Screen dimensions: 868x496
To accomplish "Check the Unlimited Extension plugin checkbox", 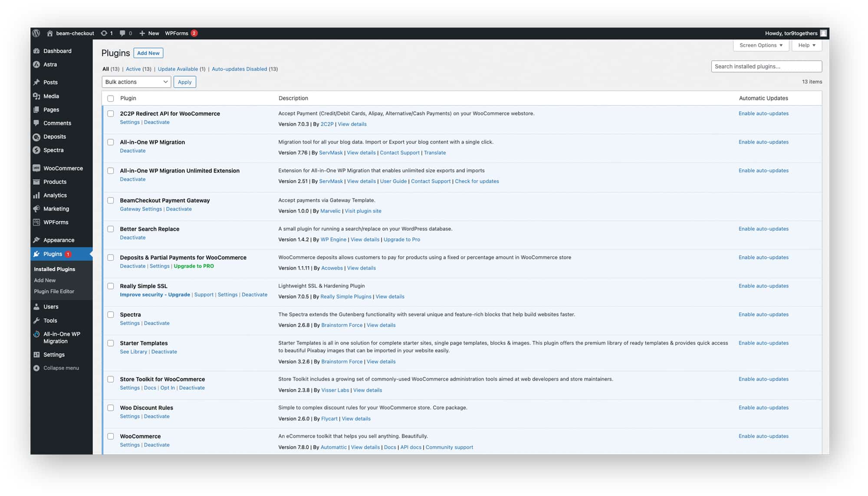I will [x=111, y=171].
